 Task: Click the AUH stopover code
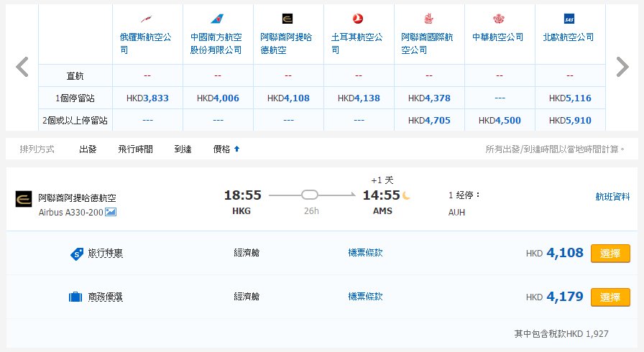click(x=456, y=213)
